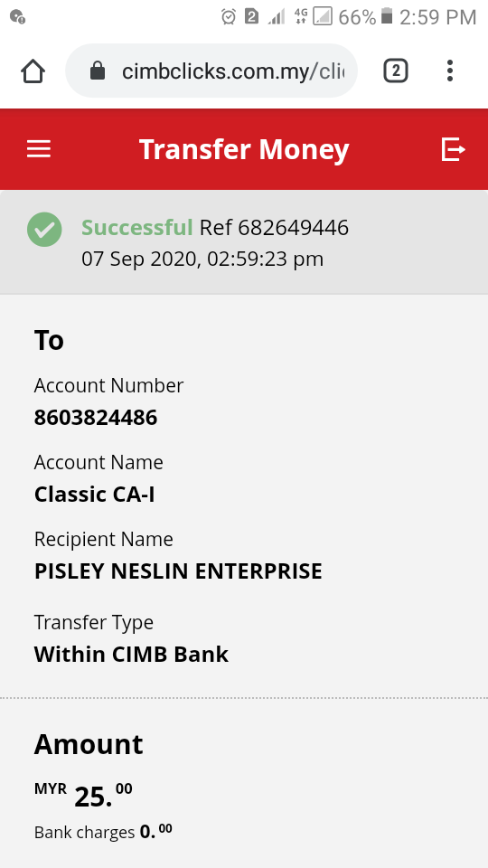Tap the SIM 2 status icon

pyautogui.click(x=252, y=17)
